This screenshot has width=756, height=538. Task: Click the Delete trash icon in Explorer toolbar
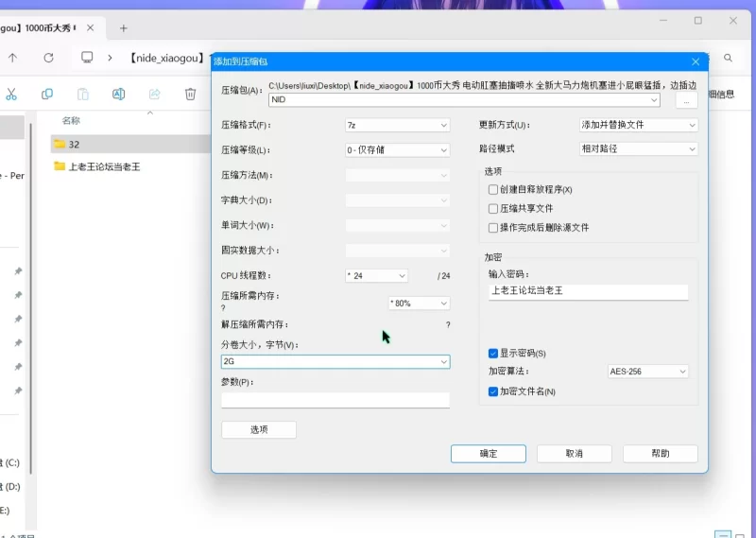[190, 94]
